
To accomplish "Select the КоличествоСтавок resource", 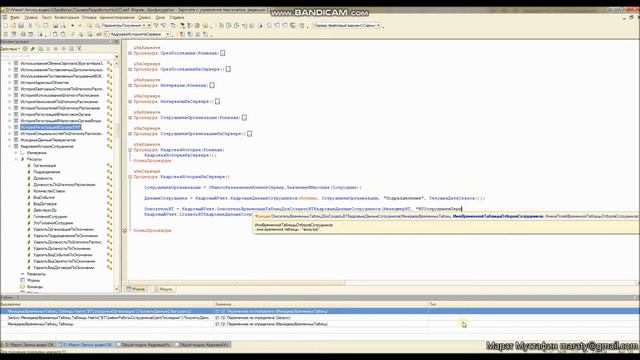I will tap(49, 191).
